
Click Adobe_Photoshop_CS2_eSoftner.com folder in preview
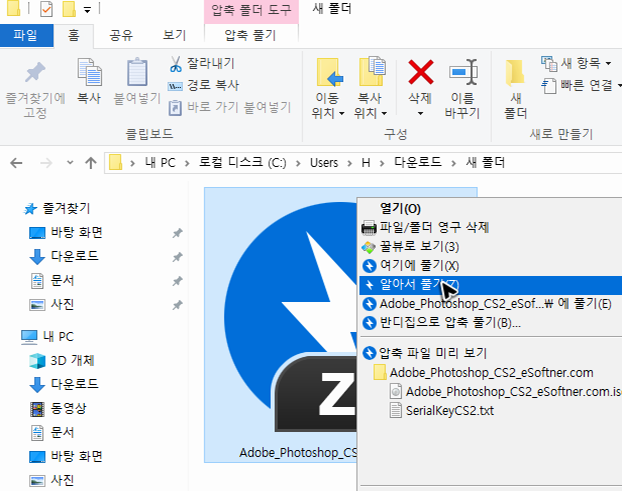click(483, 372)
